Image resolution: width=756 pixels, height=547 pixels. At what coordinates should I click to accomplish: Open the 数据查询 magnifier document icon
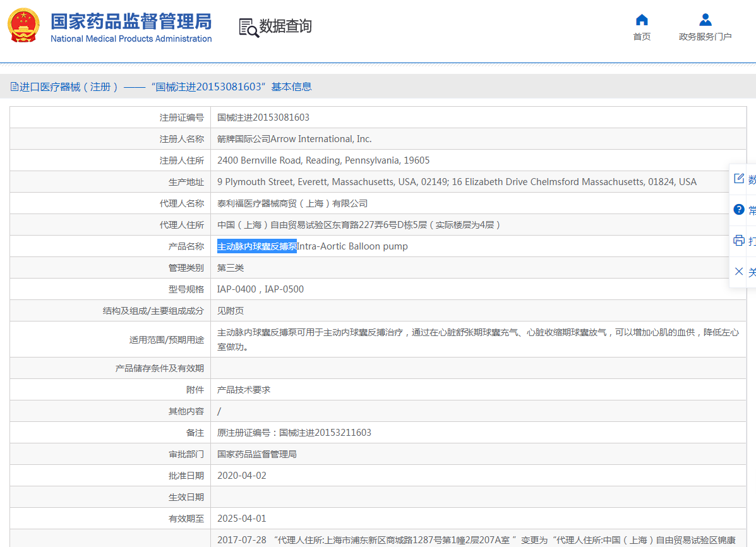pyautogui.click(x=249, y=28)
